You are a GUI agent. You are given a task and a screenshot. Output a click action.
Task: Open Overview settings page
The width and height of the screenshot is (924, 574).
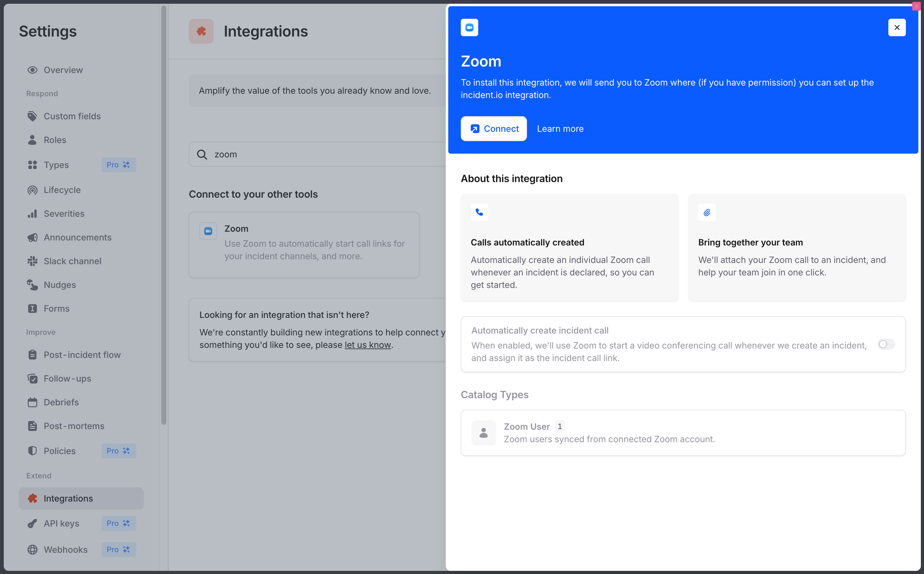[x=63, y=70]
